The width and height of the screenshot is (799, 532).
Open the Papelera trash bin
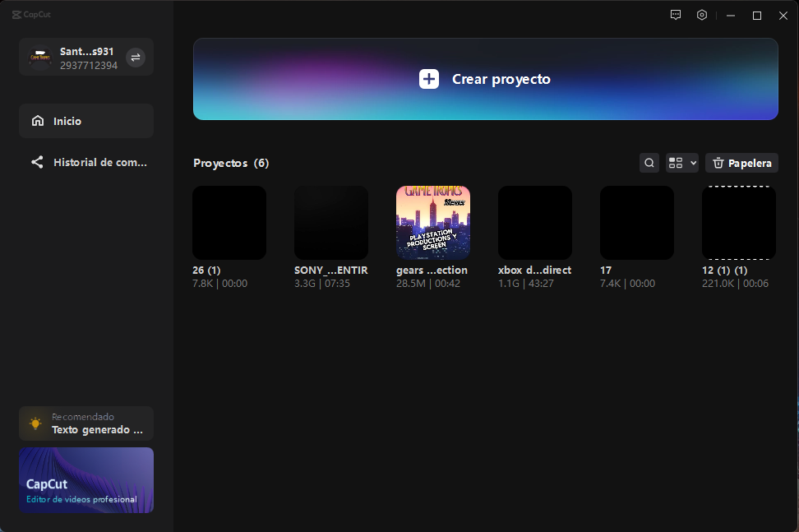pos(741,163)
